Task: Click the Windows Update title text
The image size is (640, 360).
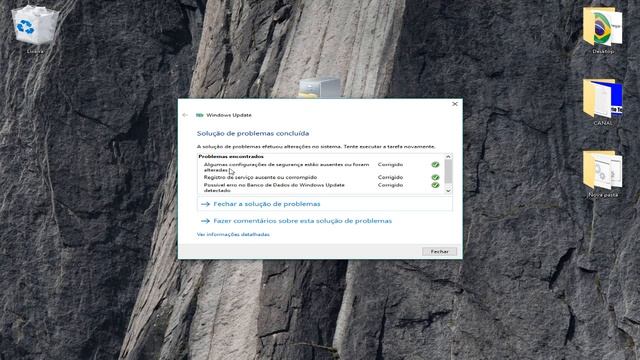Action: (229, 115)
